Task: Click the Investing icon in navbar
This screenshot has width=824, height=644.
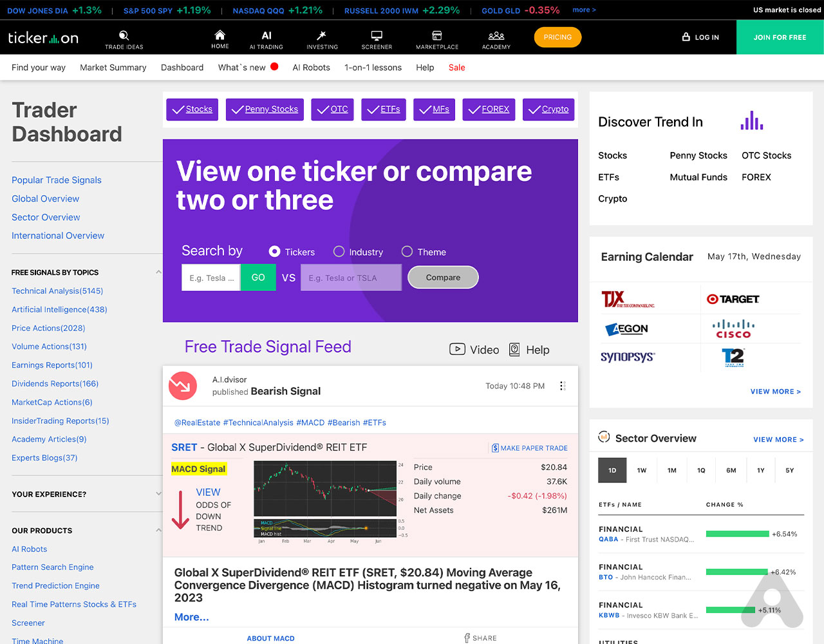Action: click(x=322, y=35)
